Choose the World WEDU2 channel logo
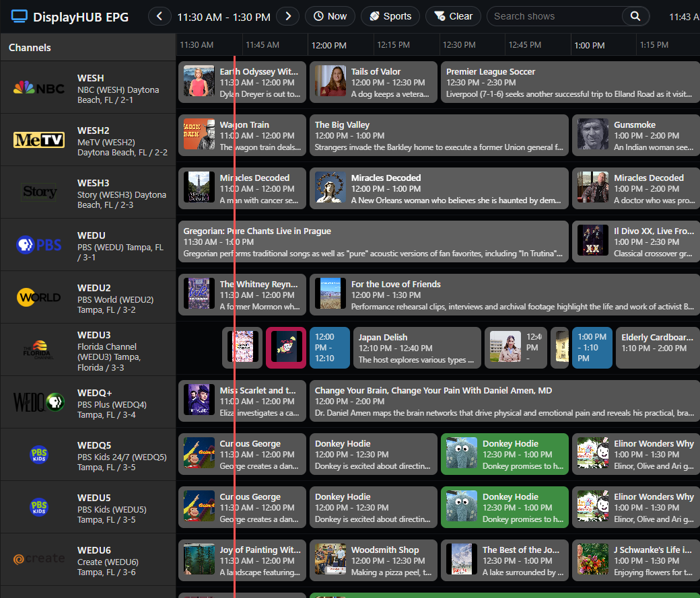This screenshot has width=700, height=598. pos(39,297)
